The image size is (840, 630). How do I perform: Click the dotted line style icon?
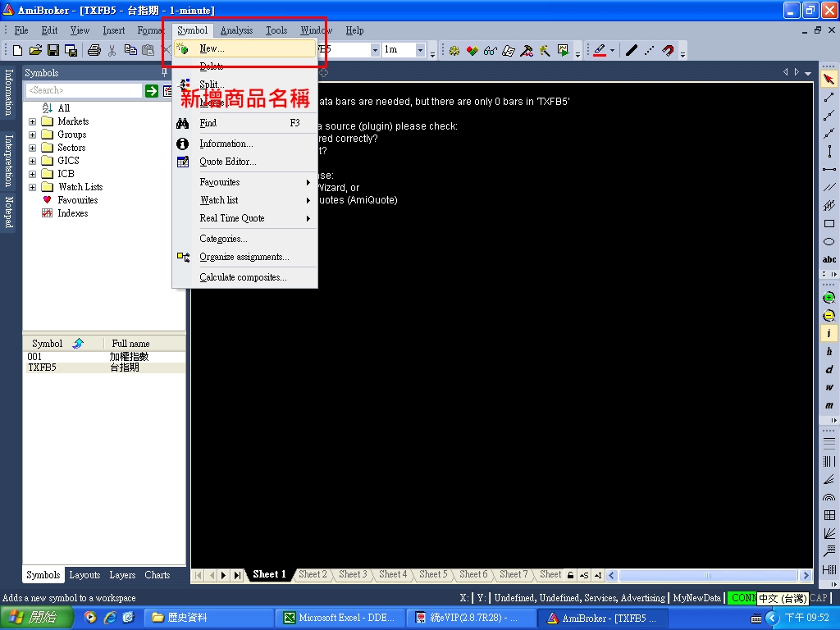[650, 50]
